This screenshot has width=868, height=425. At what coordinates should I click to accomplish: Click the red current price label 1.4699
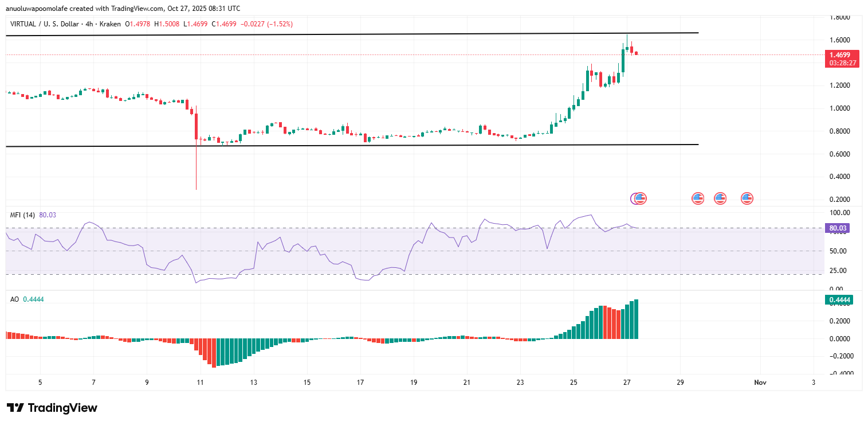tap(837, 55)
